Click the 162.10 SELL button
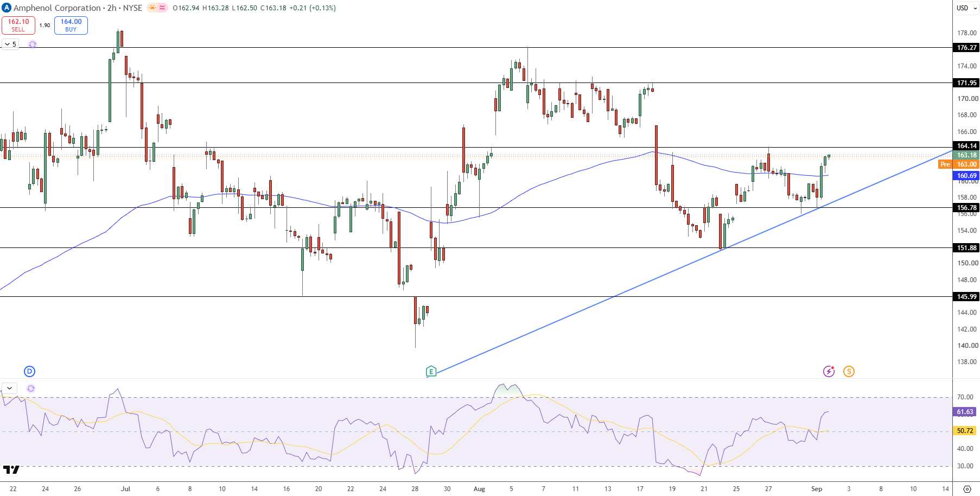This screenshot has width=980, height=496. pyautogui.click(x=18, y=25)
